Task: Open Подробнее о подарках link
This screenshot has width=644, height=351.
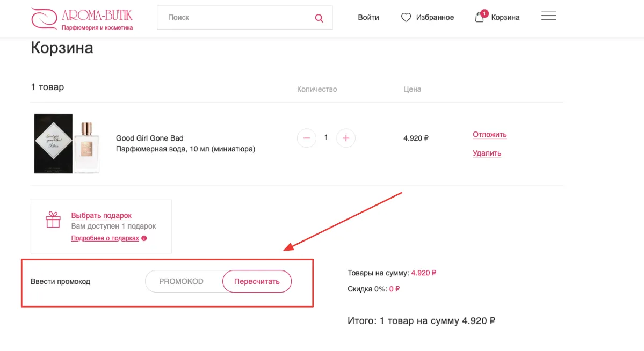Action: pyautogui.click(x=105, y=238)
